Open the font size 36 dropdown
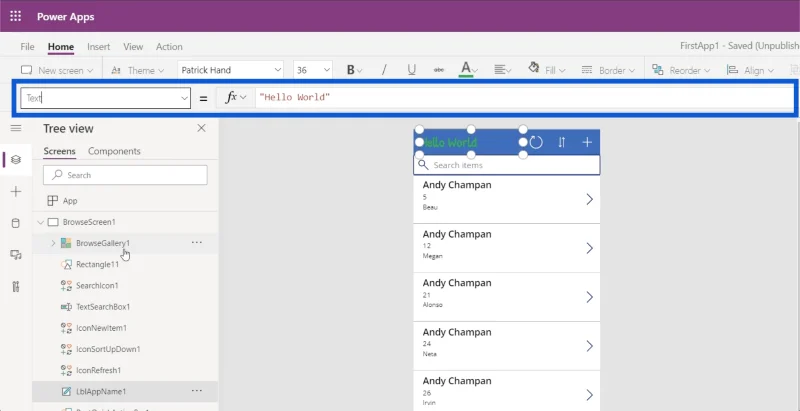Screen dimensions: 800x411 pyautogui.click(x=313, y=70)
